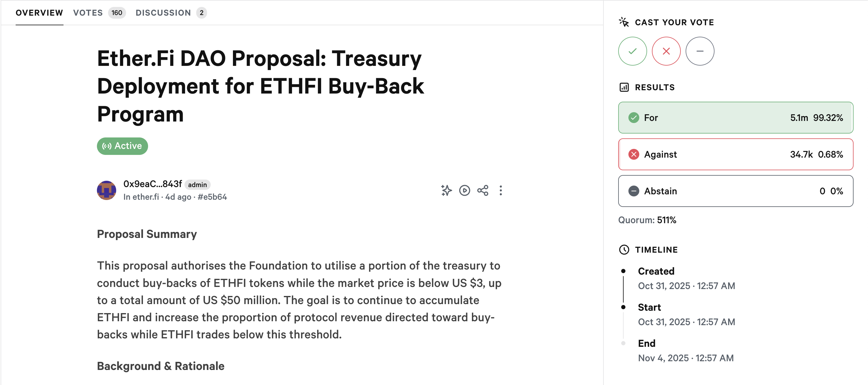This screenshot has width=868, height=385.
Task: Vote Abstain with the dash button
Action: coord(699,51)
